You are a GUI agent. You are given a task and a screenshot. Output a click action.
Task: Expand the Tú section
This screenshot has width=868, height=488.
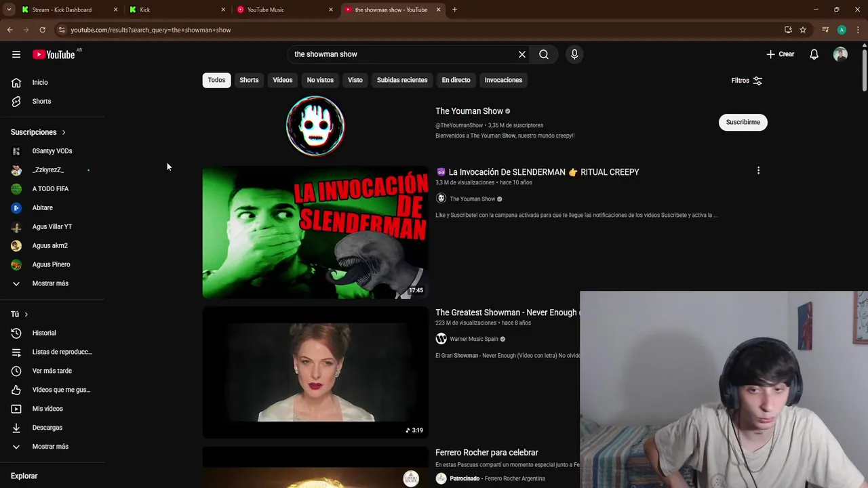[20, 314]
